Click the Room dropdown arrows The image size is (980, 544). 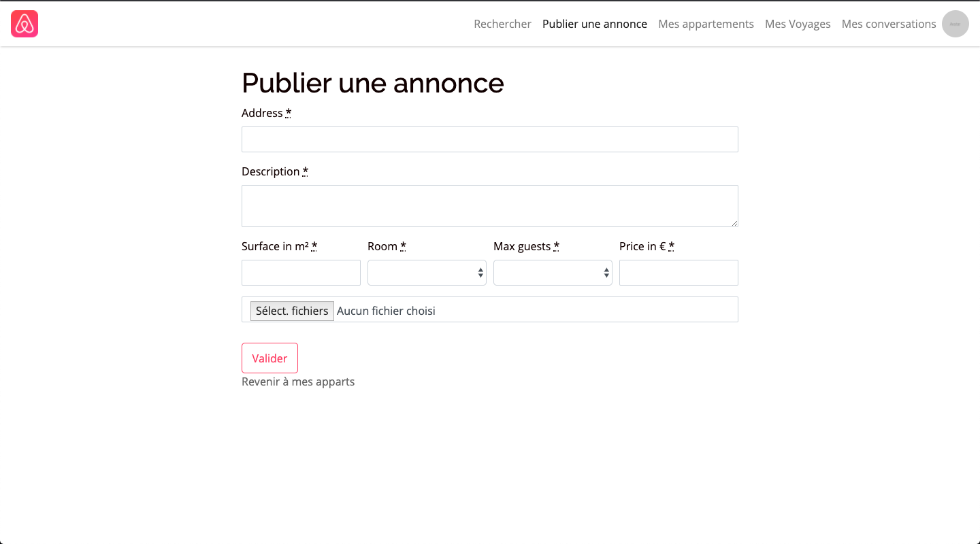coord(480,273)
